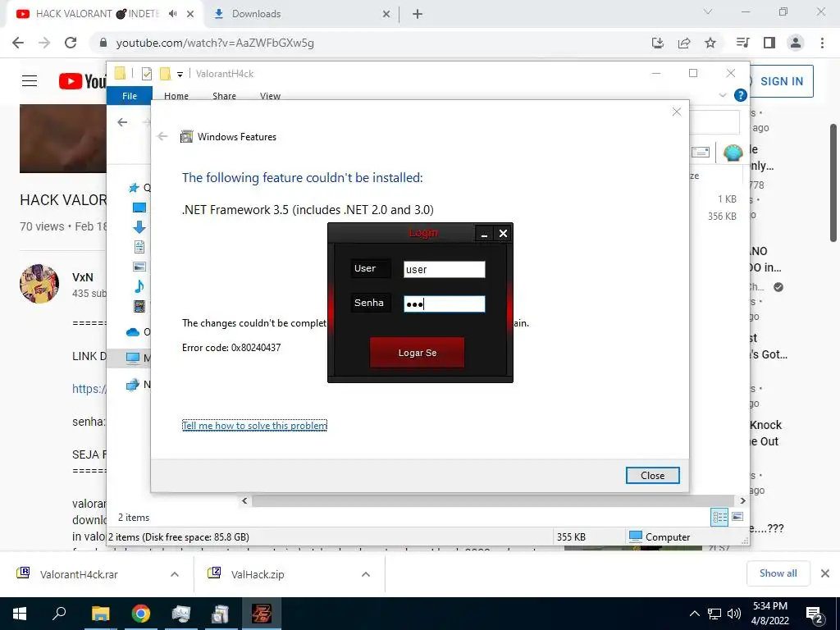Open explorer Help question mark icon

tap(741, 95)
